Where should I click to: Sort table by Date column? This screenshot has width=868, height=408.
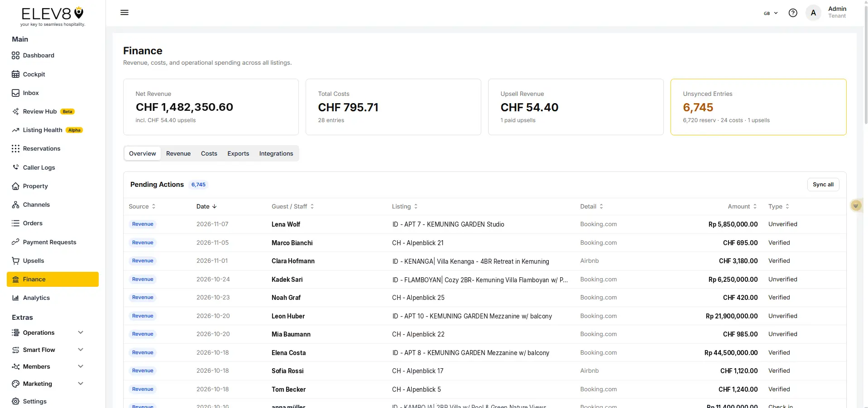206,206
